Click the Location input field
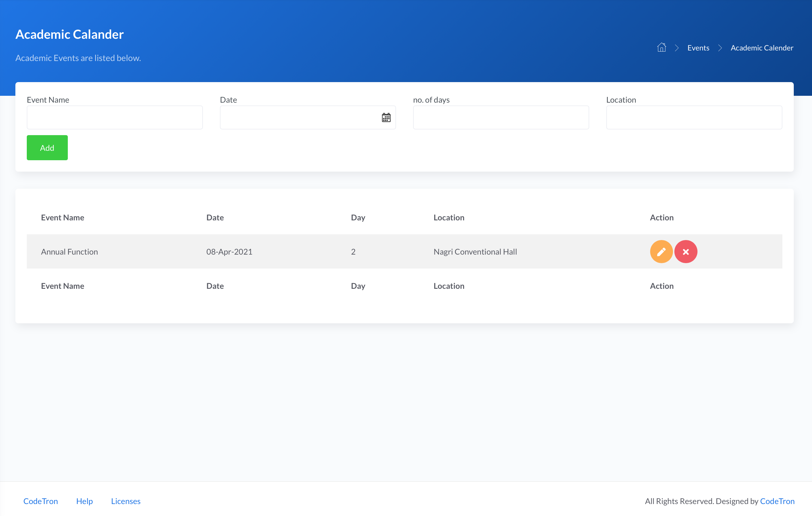 click(694, 117)
